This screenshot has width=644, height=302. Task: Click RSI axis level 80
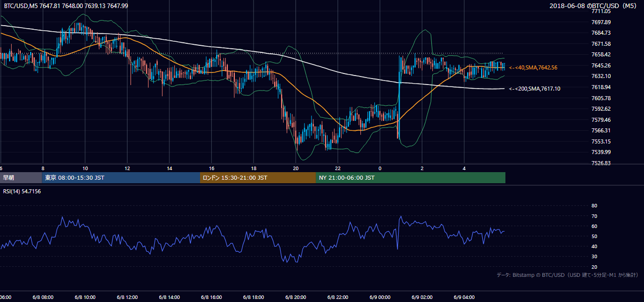(594, 206)
